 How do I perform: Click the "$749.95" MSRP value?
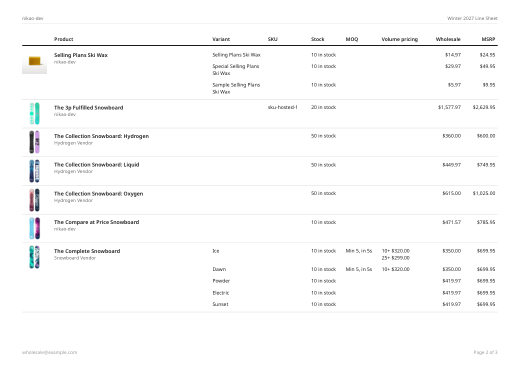(486, 165)
